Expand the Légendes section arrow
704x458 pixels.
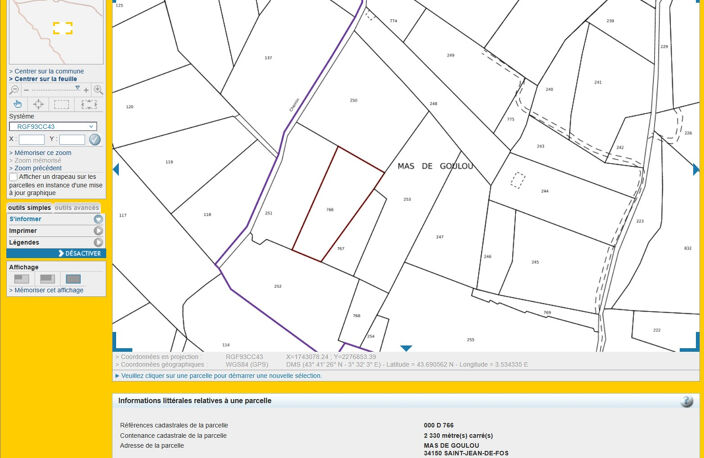98,242
